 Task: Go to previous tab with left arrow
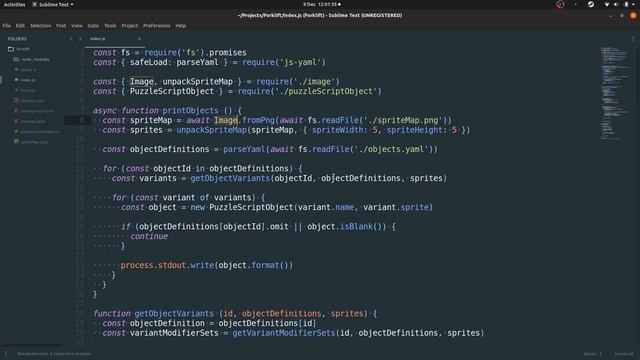pos(71,39)
